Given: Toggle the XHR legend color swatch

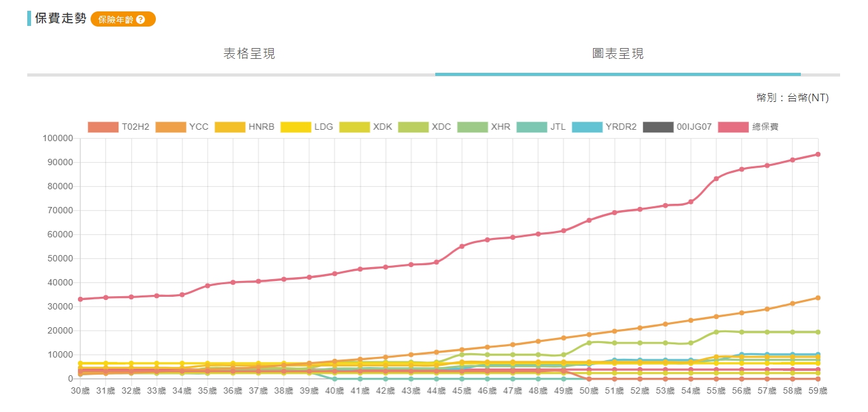Looking at the screenshot, I should click(x=472, y=127).
